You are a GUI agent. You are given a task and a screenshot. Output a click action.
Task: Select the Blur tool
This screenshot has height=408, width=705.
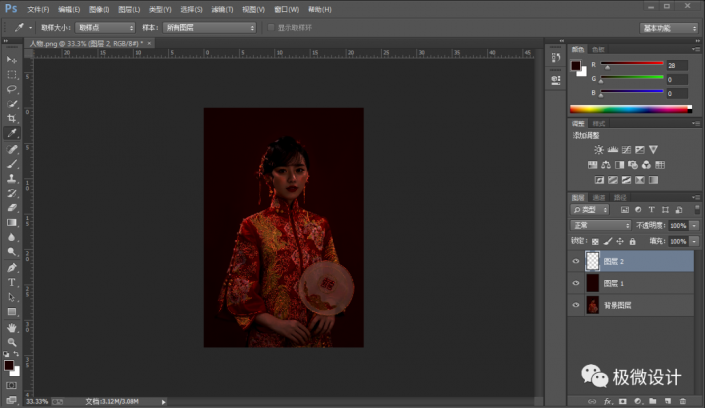coord(12,237)
